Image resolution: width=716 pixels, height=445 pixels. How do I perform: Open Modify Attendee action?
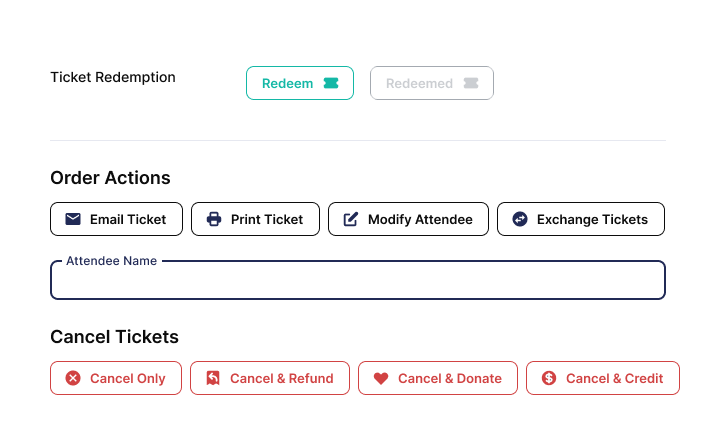(408, 219)
